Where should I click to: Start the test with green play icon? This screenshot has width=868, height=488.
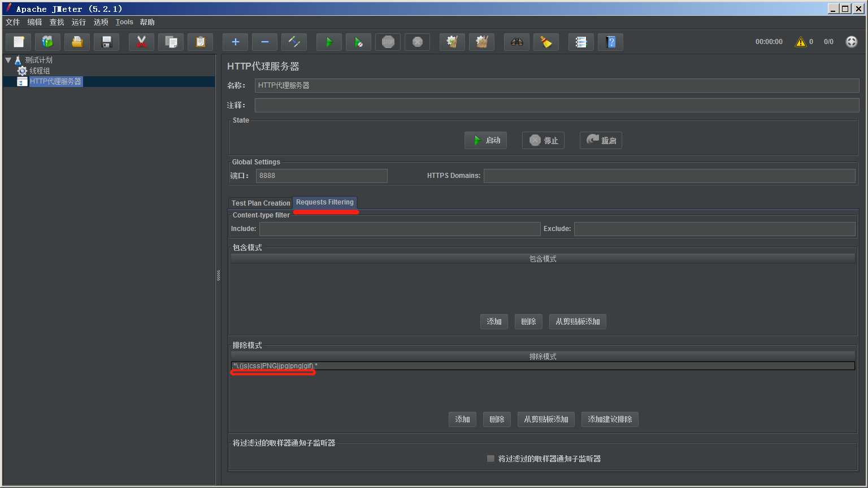coord(329,42)
